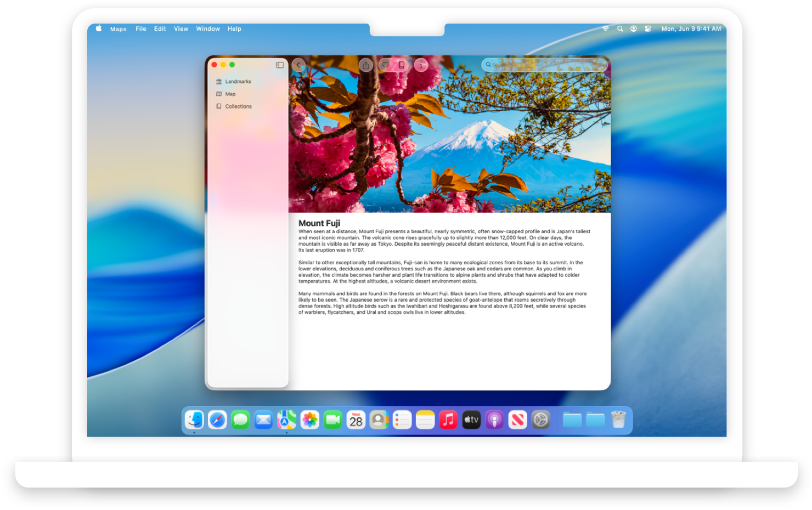This screenshot has height=510, width=812.
Task: Open Notes from the Dock
Action: (425, 420)
